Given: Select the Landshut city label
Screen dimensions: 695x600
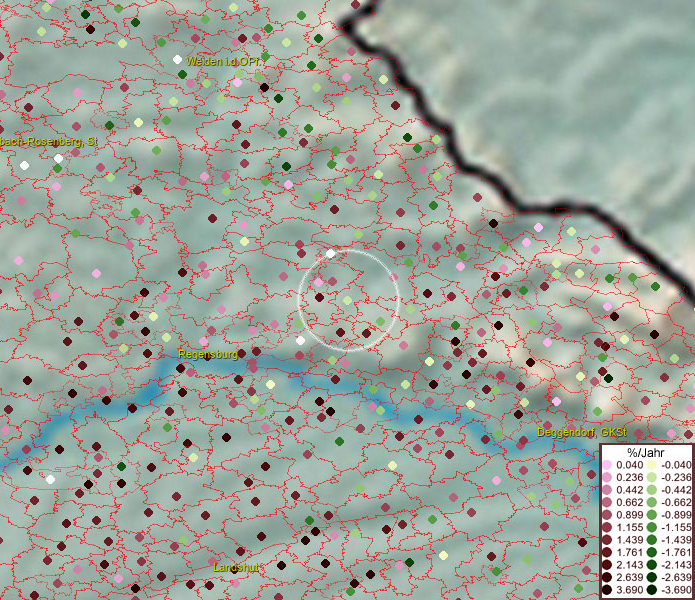Looking at the screenshot, I should coord(237,567).
